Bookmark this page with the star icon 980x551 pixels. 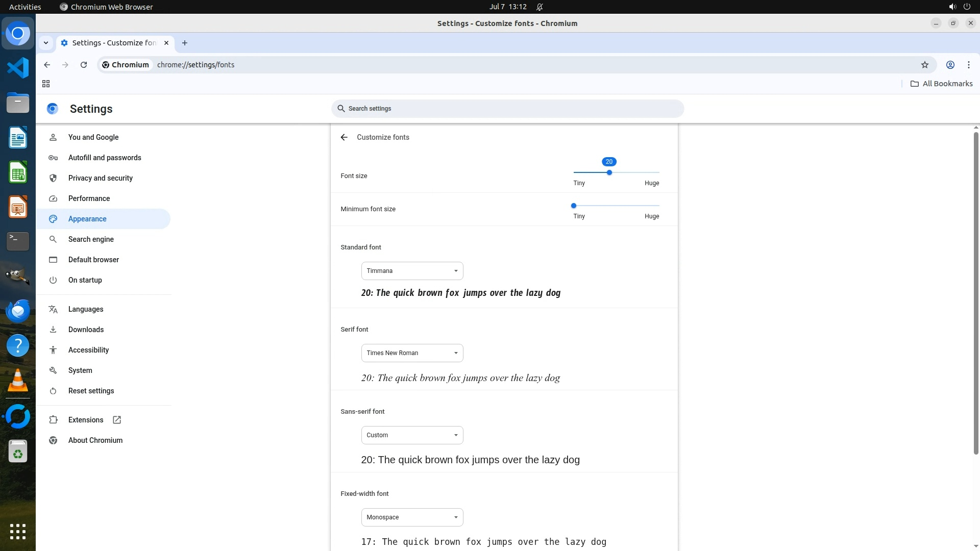(924, 65)
